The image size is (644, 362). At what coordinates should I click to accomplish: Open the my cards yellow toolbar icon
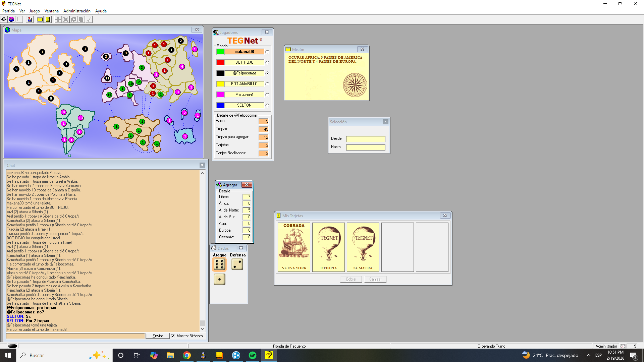48,19
